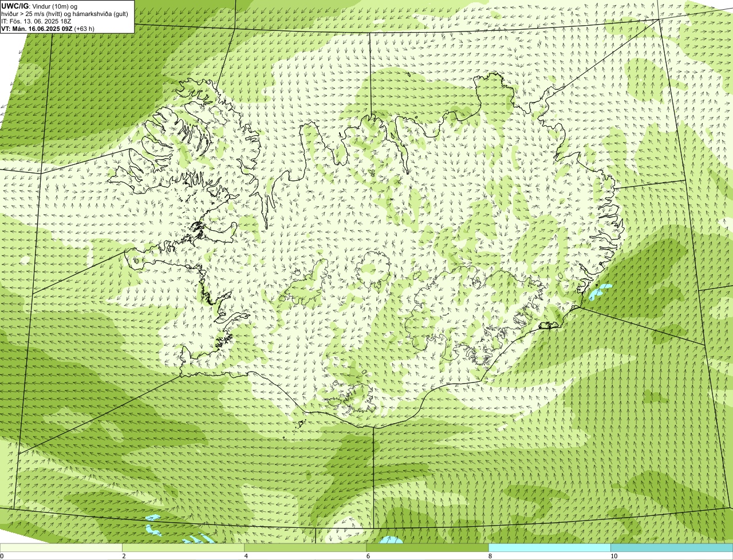Click the 'IT: Fös. 13. 06. 2025 18Z' line

36,21
